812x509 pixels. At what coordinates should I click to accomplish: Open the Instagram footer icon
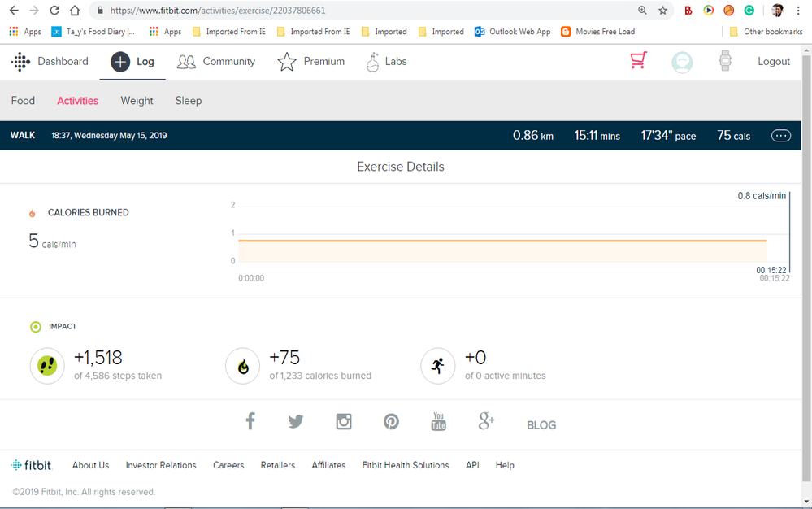(344, 421)
